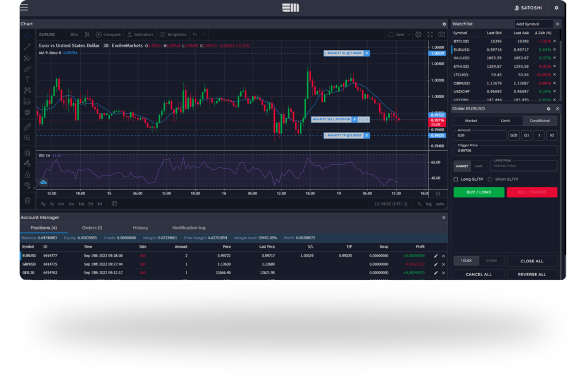Select the trend line drawing tool
This screenshot has width=588, height=385.
click(x=27, y=46)
